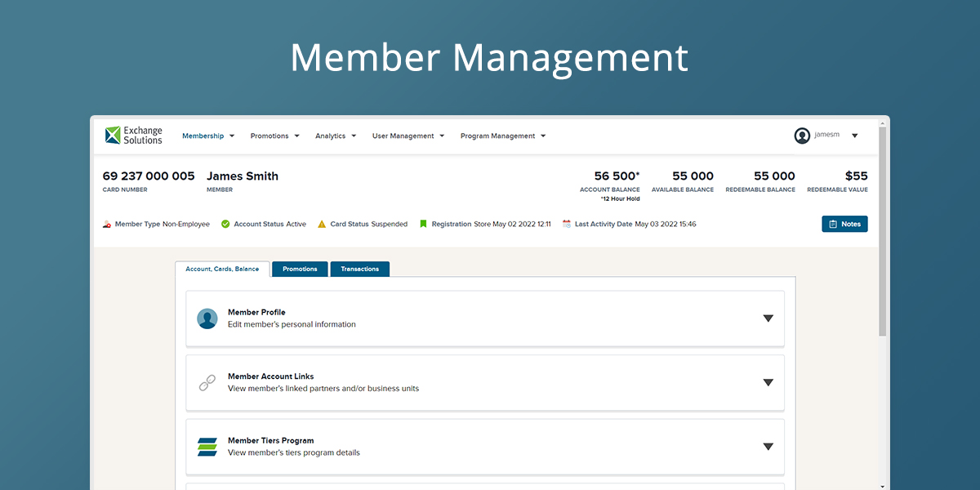Open the Analytics menu

click(336, 136)
